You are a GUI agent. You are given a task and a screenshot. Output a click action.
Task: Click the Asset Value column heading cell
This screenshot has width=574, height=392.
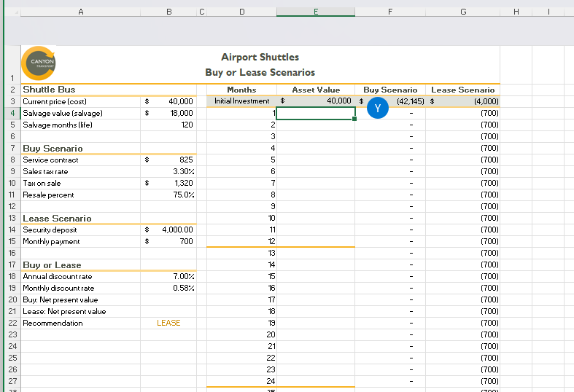(x=316, y=90)
